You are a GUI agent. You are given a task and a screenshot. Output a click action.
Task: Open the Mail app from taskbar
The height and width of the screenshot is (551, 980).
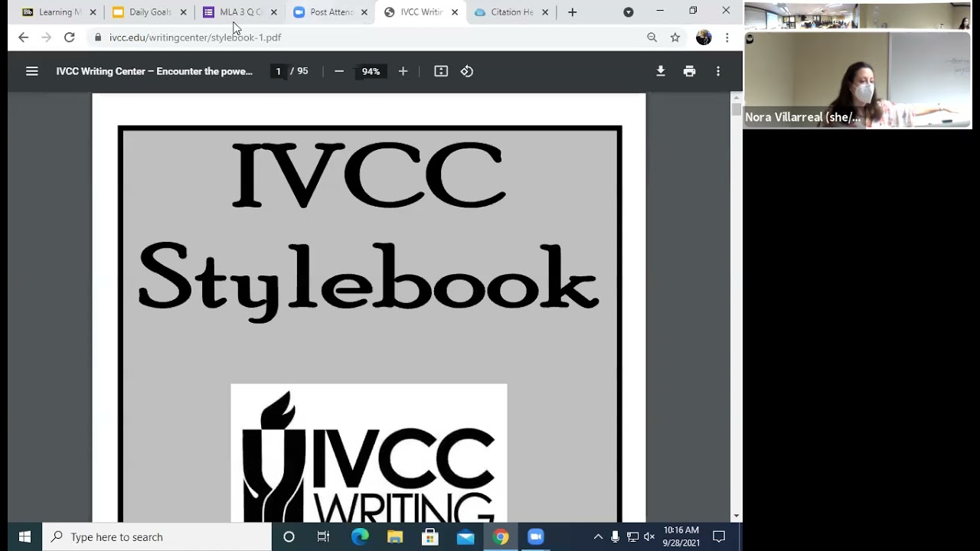click(465, 536)
